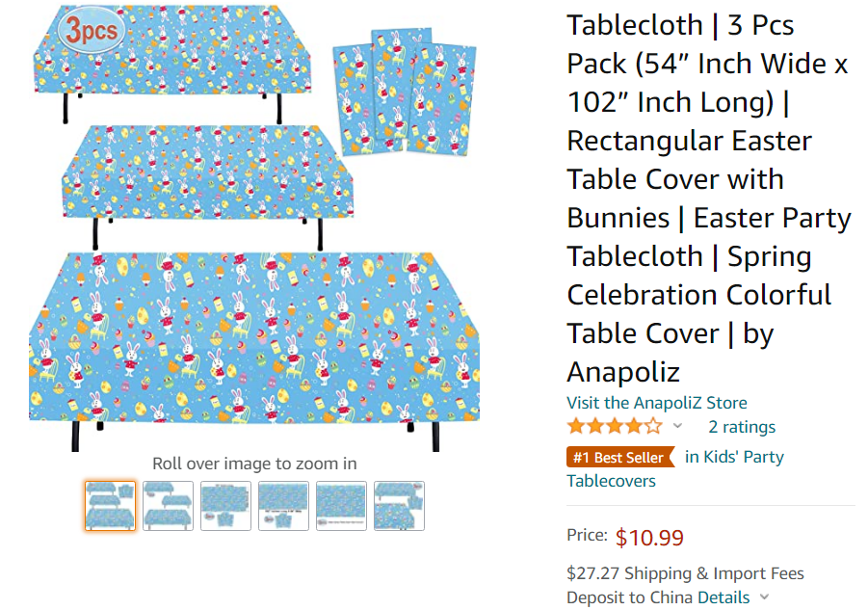Open the 2 ratings link

(742, 427)
